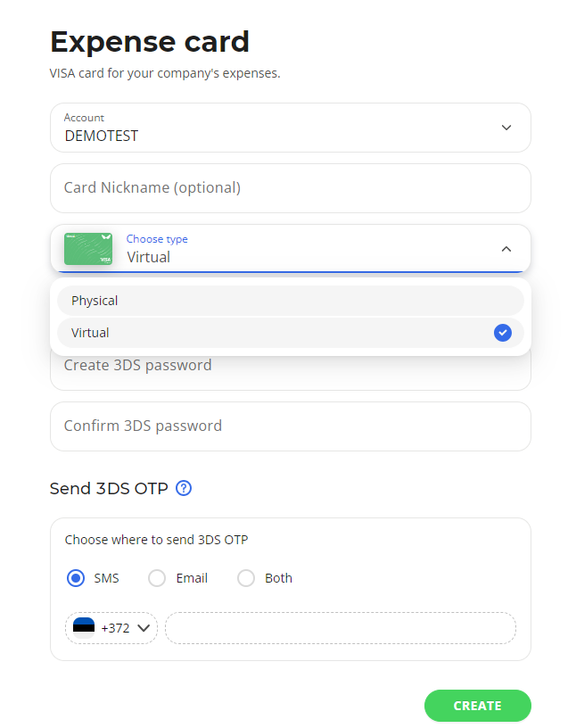Click the Create 3DS password field
Viewport: 576px width, 728px height.
[x=290, y=372]
